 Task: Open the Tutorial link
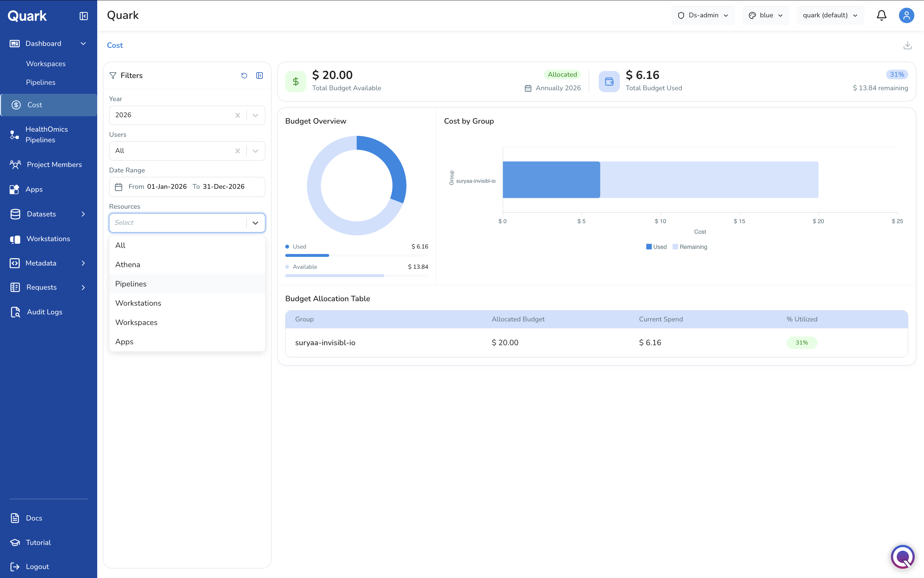(x=38, y=542)
